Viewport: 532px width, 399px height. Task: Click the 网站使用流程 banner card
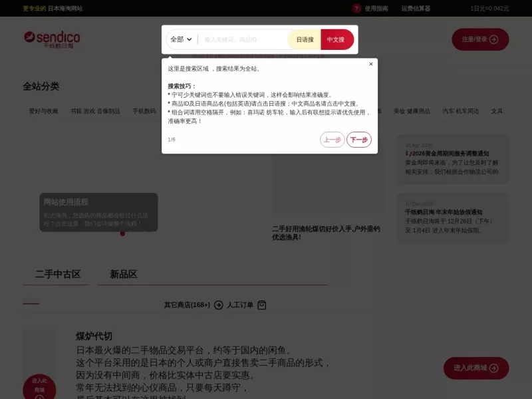coord(98,212)
